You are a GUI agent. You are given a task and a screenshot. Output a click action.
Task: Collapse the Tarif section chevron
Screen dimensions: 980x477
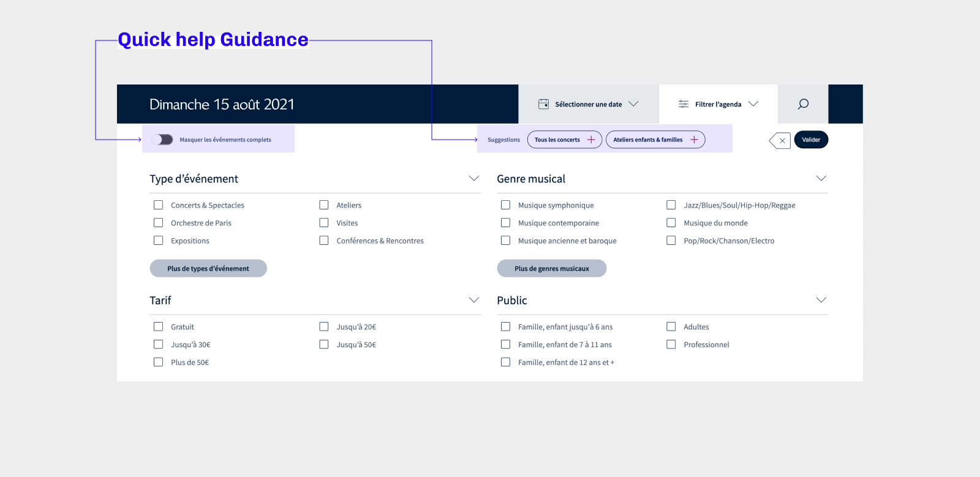473,300
